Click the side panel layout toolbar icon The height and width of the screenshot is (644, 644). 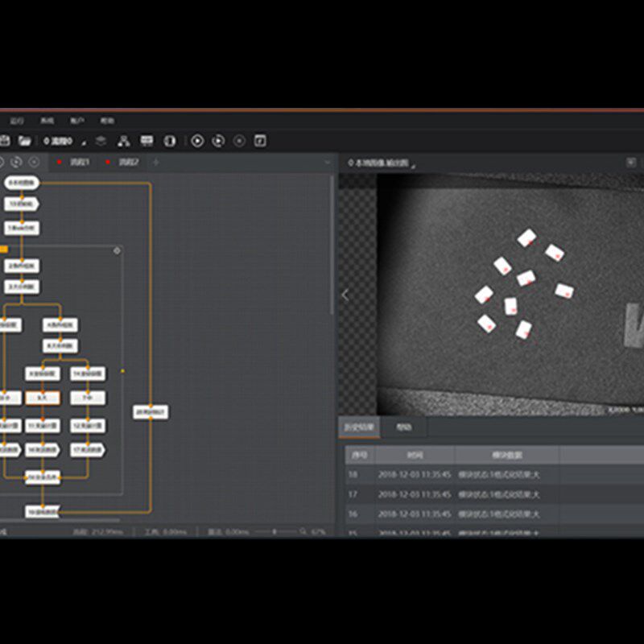point(170,141)
